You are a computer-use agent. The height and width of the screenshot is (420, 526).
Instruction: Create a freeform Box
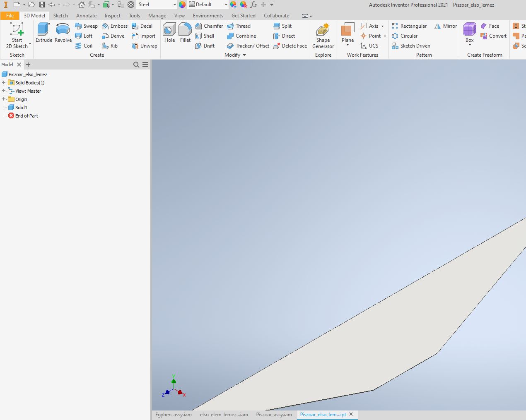469,33
